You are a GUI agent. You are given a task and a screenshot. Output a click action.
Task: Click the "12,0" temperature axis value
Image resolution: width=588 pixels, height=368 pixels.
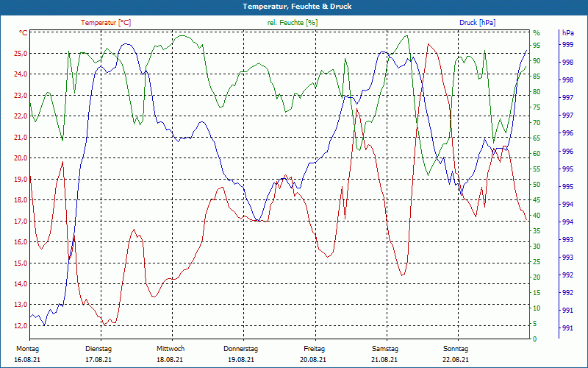[x=21, y=325]
